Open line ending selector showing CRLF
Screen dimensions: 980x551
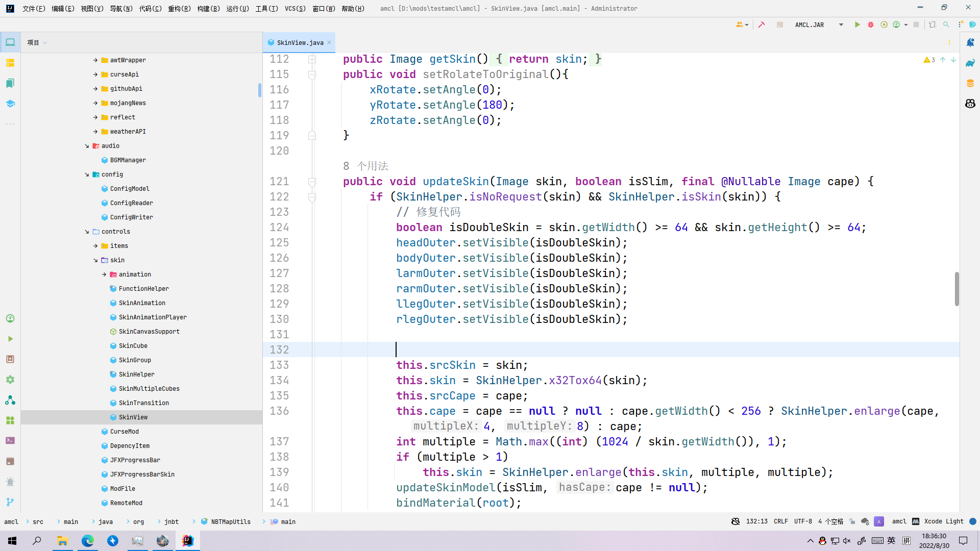[x=780, y=521]
